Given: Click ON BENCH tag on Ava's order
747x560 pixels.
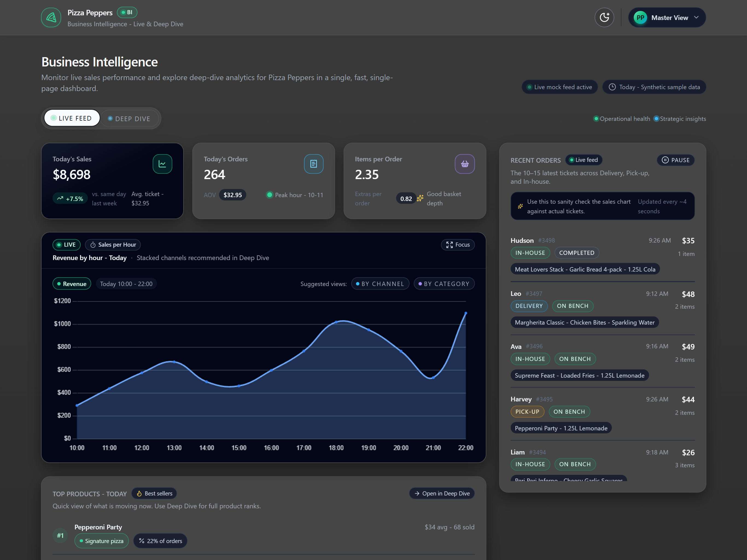Looking at the screenshot, I should point(575,359).
